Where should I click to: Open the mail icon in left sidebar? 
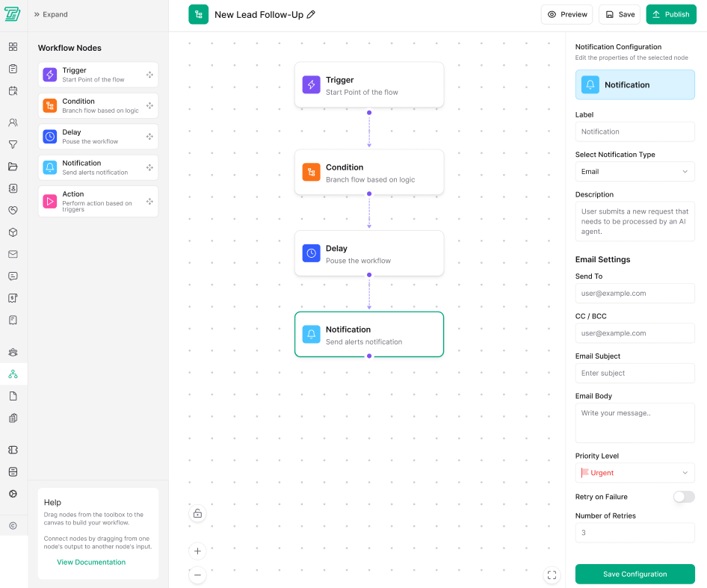[x=13, y=254]
